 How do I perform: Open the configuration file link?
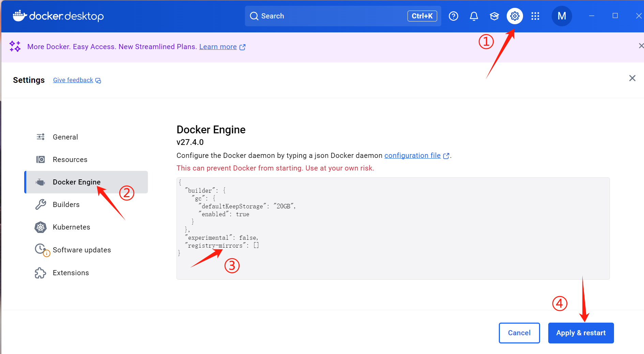(x=412, y=155)
